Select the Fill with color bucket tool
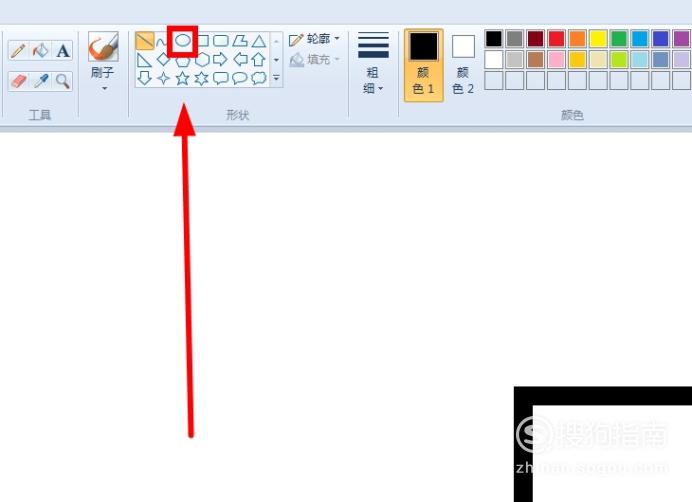This screenshot has height=502, width=692. coord(41,51)
